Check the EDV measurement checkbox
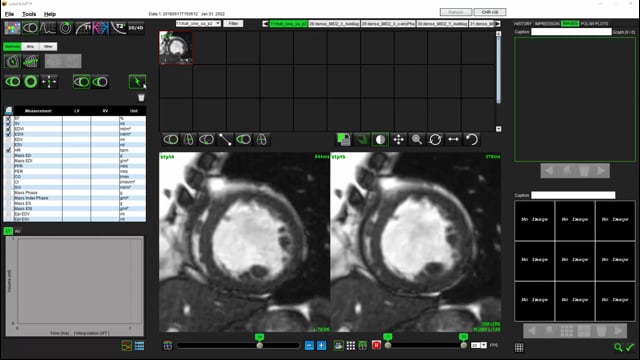The height and width of the screenshot is (360, 640). pyautogui.click(x=8, y=139)
